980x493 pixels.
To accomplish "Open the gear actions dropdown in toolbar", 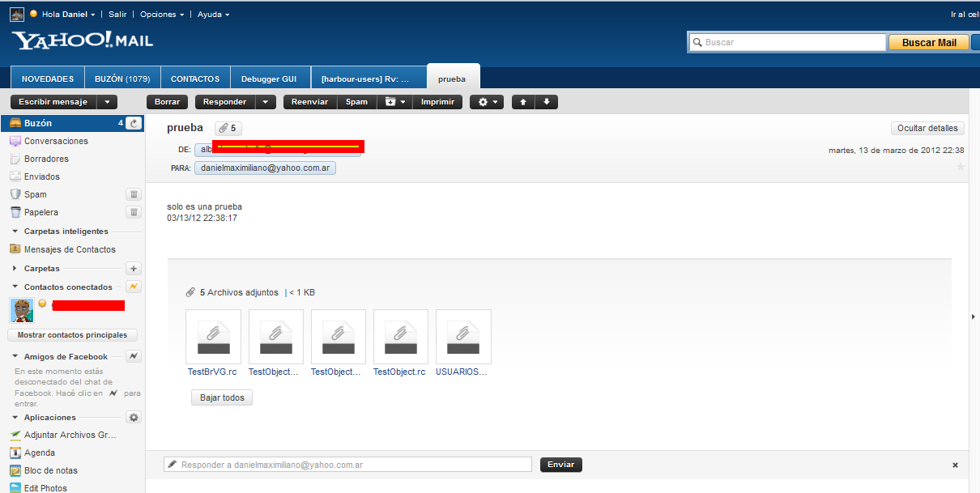I will coord(487,102).
